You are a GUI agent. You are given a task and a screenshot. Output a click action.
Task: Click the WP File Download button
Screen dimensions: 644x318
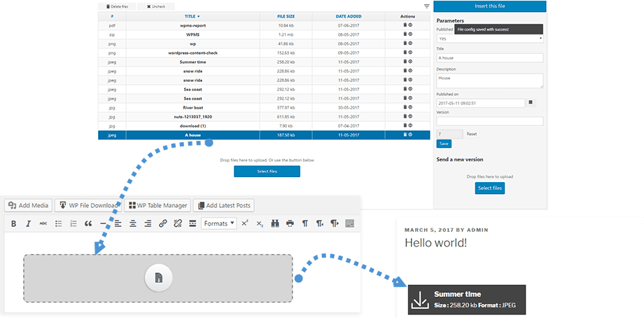click(87, 205)
